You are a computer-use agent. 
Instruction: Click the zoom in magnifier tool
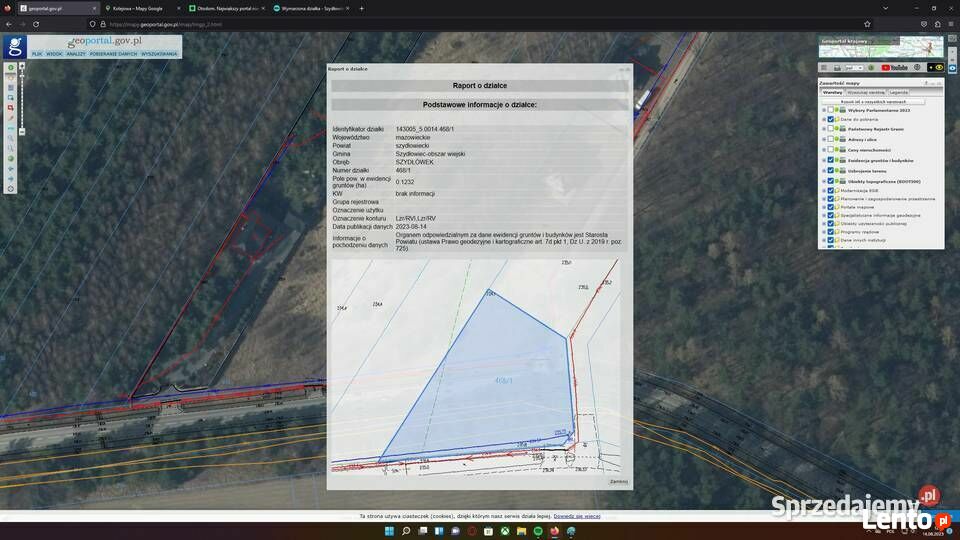(10, 138)
